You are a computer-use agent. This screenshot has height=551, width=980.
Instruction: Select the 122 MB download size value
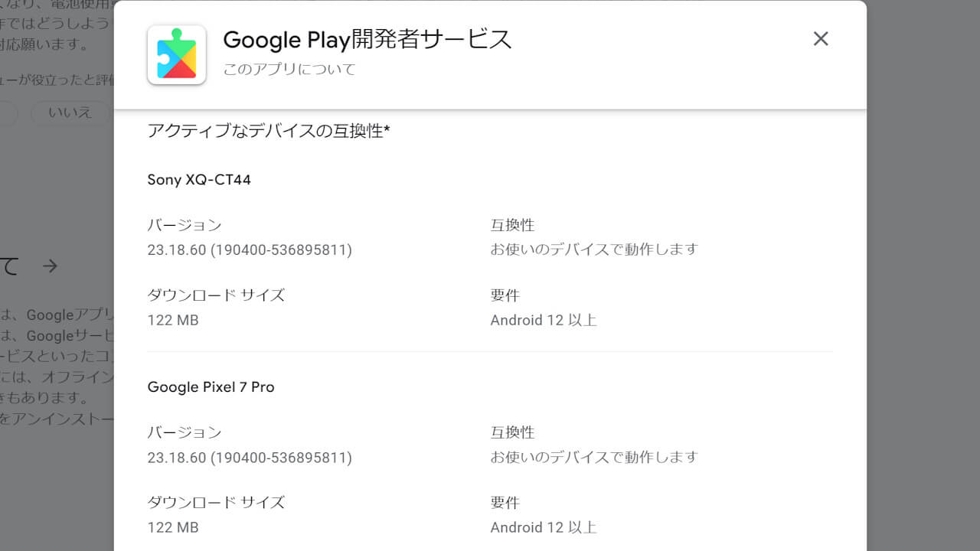point(173,320)
